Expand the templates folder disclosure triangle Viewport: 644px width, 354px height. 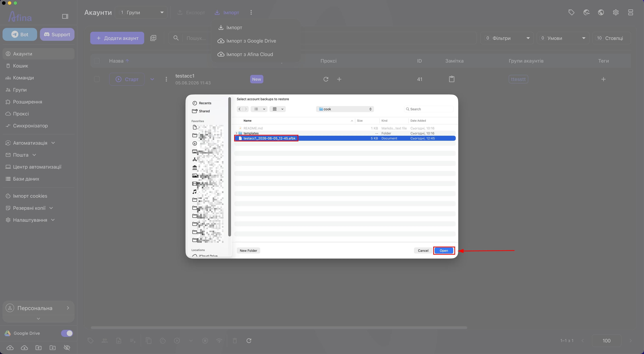[236, 133]
